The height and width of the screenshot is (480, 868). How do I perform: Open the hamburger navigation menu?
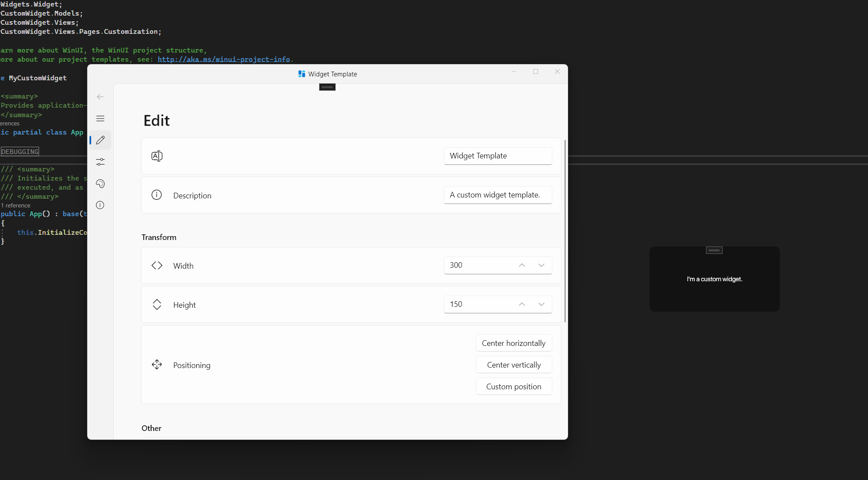pyautogui.click(x=100, y=118)
